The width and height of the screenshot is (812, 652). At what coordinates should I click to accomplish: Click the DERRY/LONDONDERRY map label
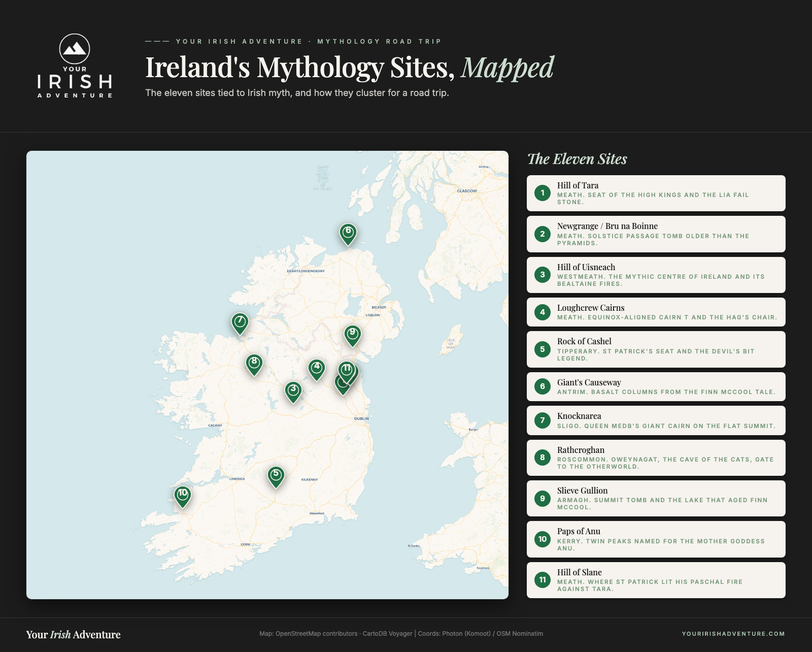point(306,271)
